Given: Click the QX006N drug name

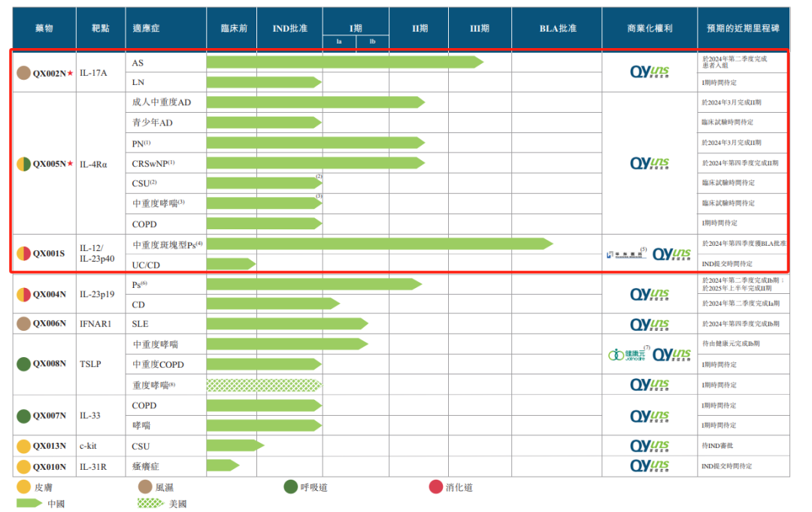Looking at the screenshot, I should click(50, 324).
